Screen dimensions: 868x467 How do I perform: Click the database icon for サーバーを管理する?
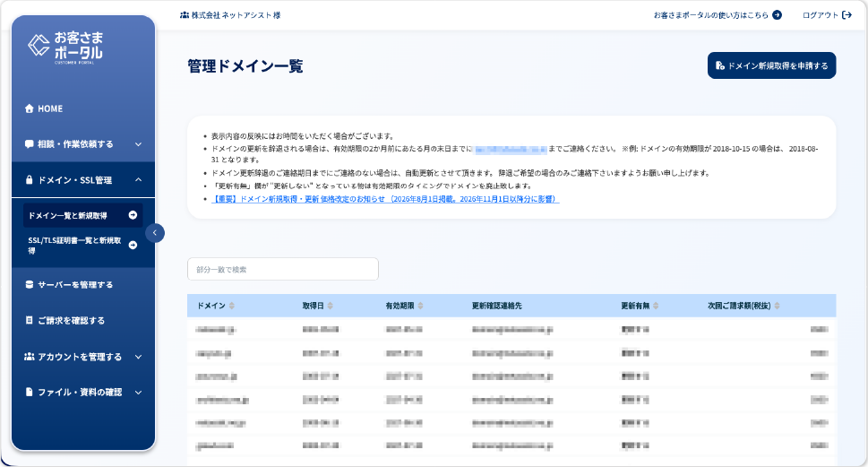(30, 284)
